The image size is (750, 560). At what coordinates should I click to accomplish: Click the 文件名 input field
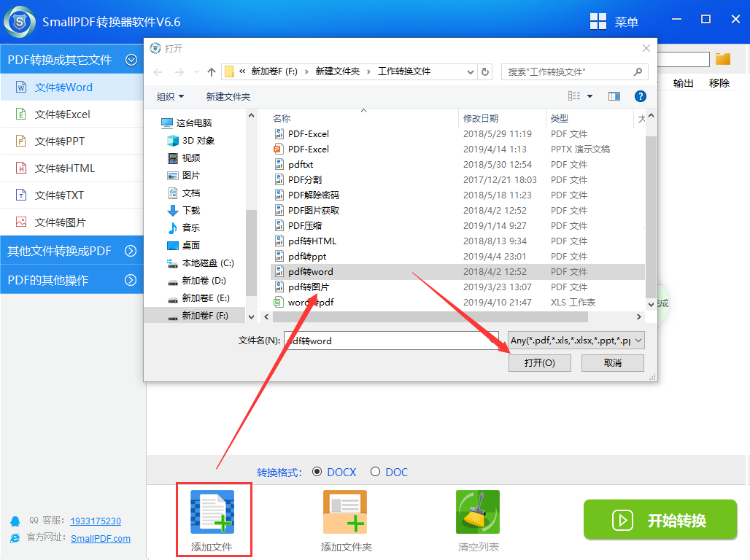[x=391, y=341]
